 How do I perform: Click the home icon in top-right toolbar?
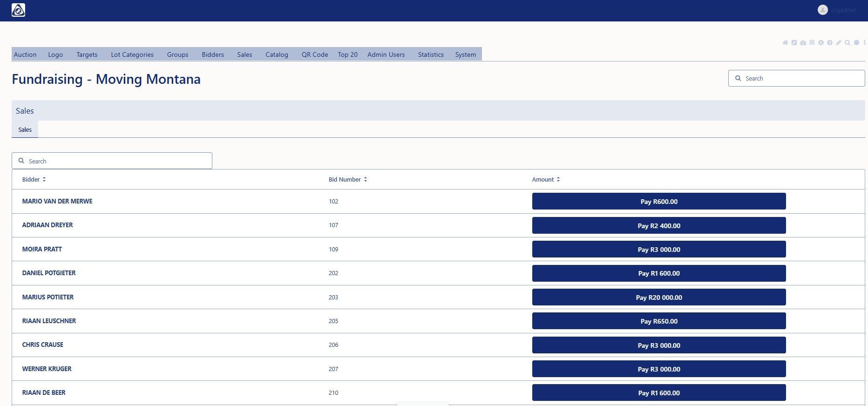[x=785, y=43]
